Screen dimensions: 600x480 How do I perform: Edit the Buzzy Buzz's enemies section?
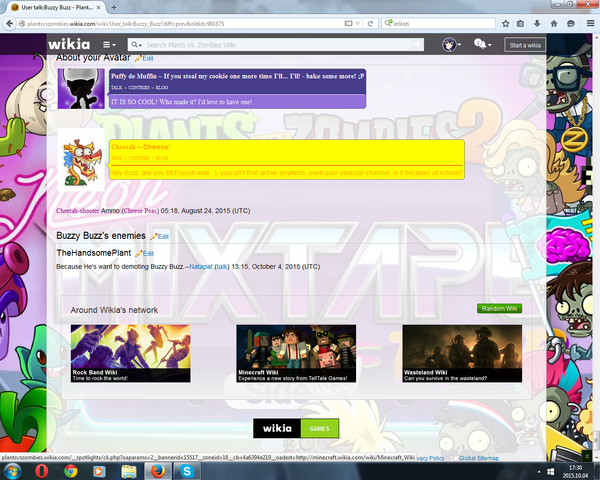pos(160,237)
